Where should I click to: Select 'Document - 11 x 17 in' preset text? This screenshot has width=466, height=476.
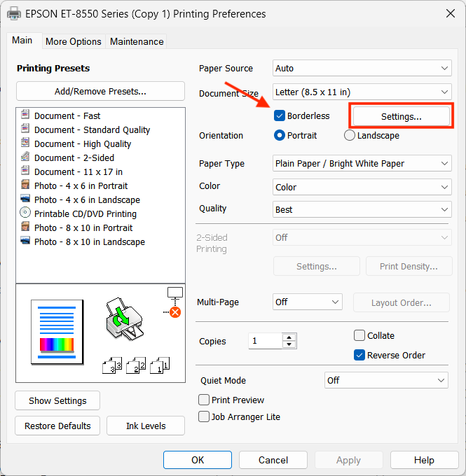coord(78,171)
